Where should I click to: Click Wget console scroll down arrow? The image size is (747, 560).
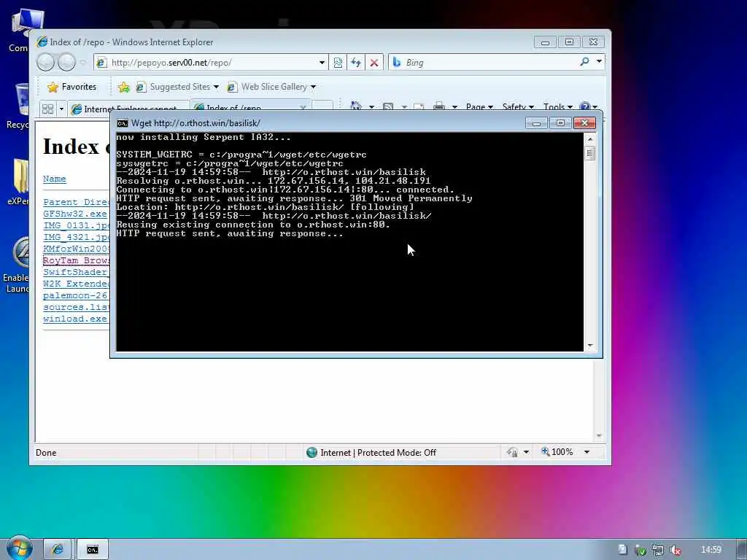pos(589,346)
